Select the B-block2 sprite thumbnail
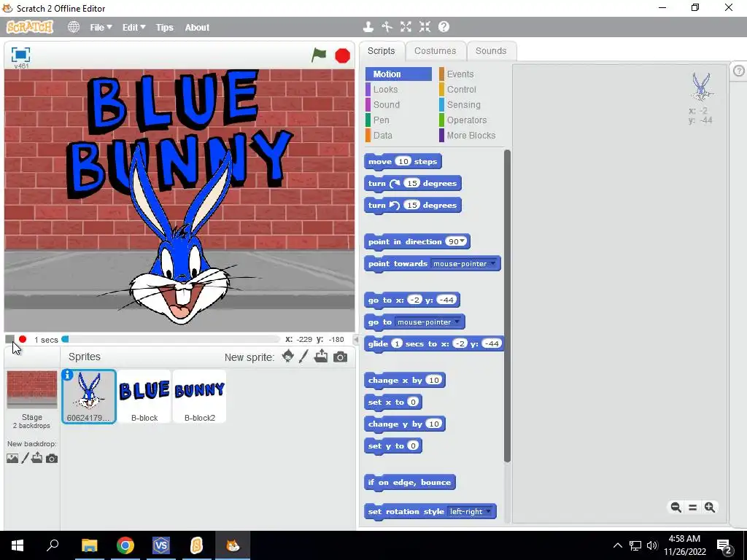The height and width of the screenshot is (560, 747). click(200, 396)
